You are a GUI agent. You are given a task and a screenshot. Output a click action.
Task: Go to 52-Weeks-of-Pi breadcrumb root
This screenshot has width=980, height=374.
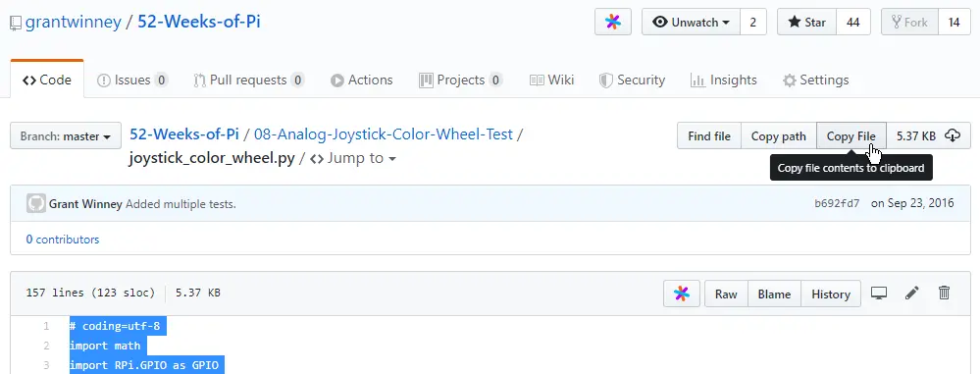click(184, 134)
